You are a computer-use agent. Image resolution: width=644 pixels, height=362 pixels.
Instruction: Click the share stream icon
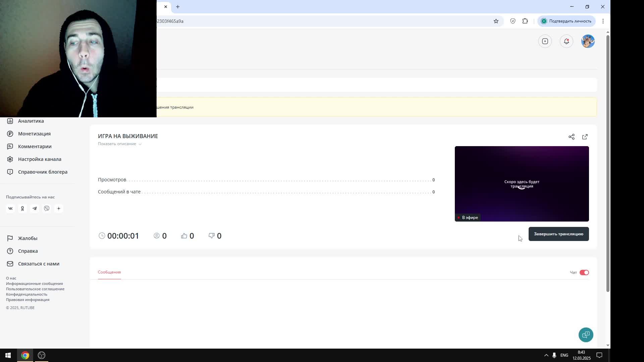coord(572,137)
